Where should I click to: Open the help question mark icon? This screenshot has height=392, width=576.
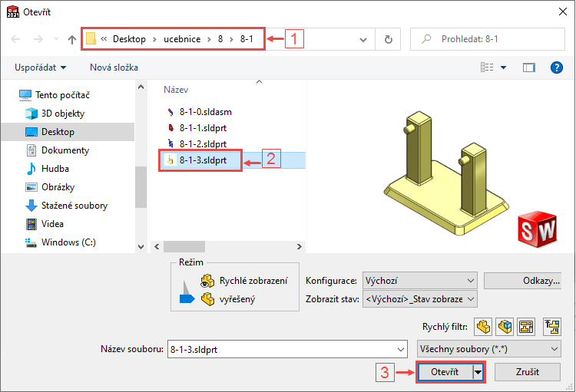coord(557,68)
